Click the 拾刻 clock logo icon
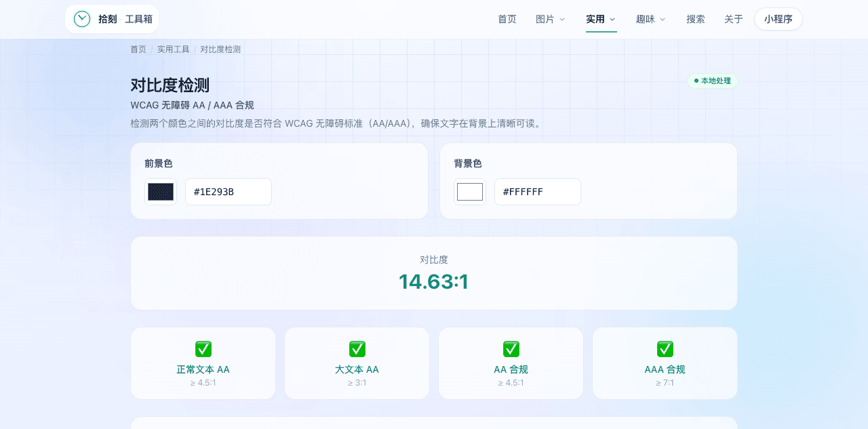The height and width of the screenshot is (429, 868). (82, 19)
